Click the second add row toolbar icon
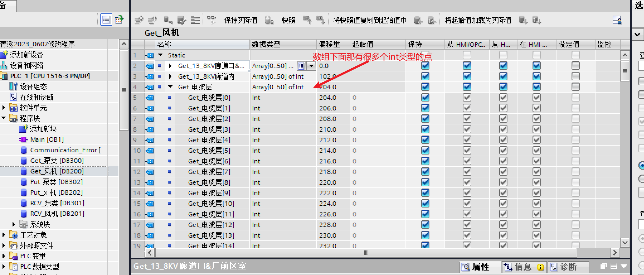Image resolution: width=644 pixels, height=275 pixels. 152,20
